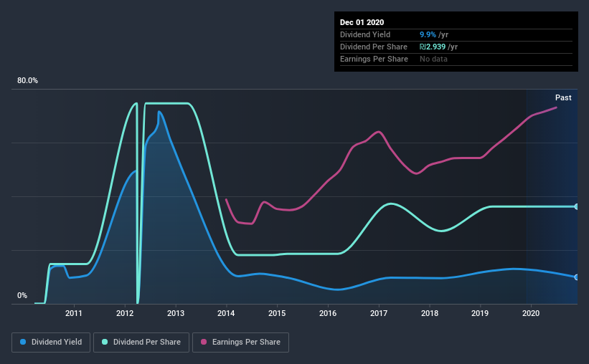
Task: Click the 2016 x-axis label
Action: (x=328, y=313)
